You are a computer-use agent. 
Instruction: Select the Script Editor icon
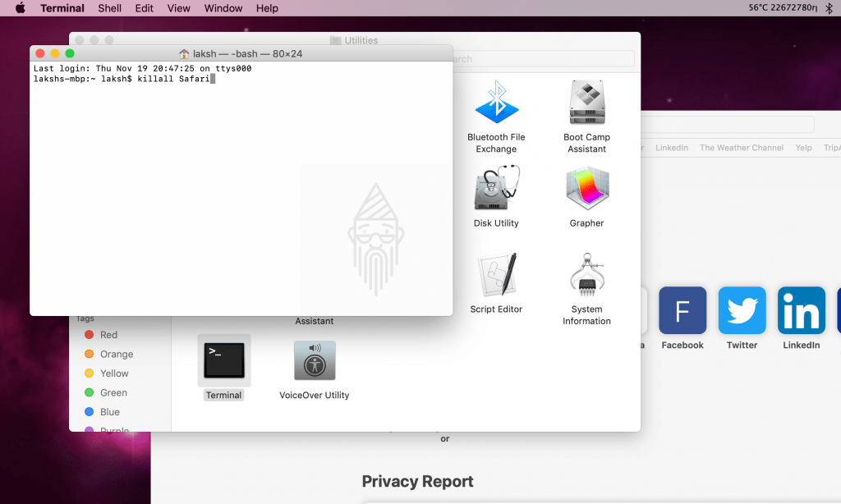pos(497,274)
